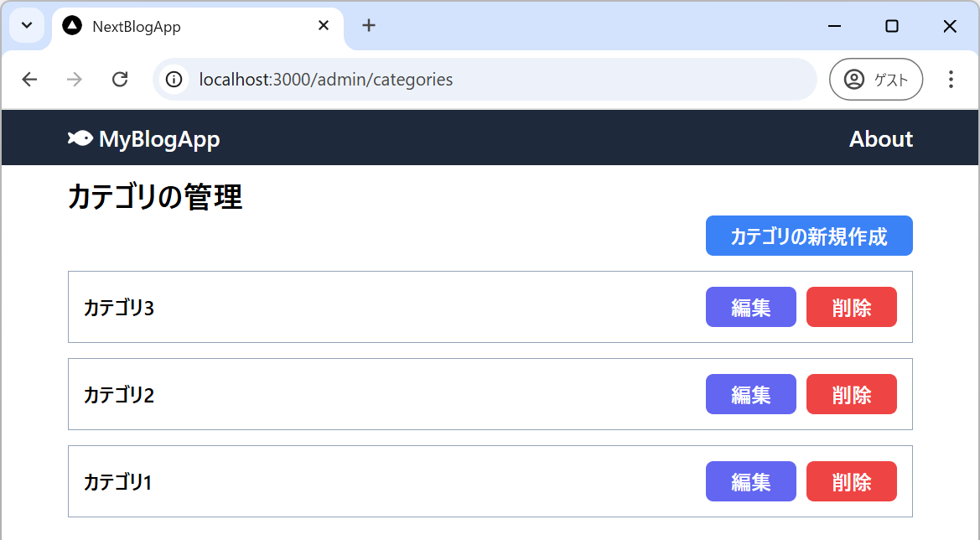Open the browser three-dot menu
The width and height of the screenshot is (980, 540).
(950, 80)
